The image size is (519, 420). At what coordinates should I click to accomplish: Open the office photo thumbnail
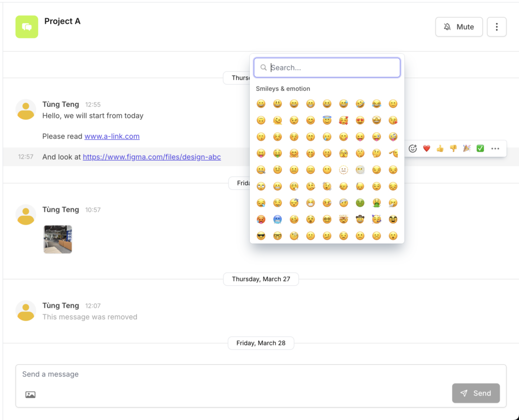[x=58, y=239]
